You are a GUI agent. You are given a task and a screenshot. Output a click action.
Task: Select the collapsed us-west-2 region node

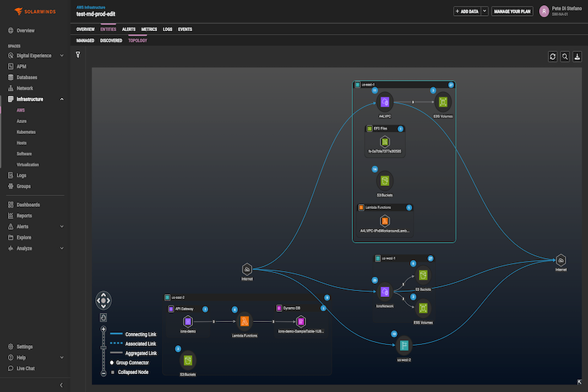tap(404, 346)
